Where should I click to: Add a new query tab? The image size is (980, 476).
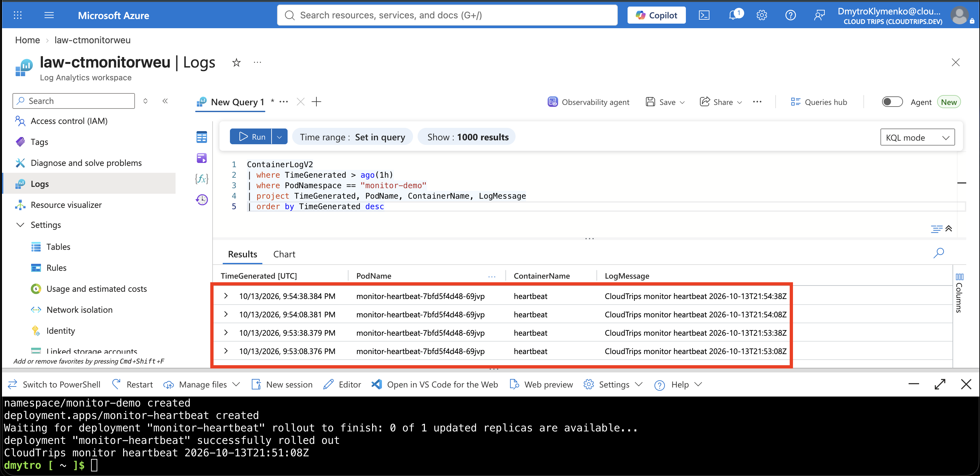pos(316,102)
